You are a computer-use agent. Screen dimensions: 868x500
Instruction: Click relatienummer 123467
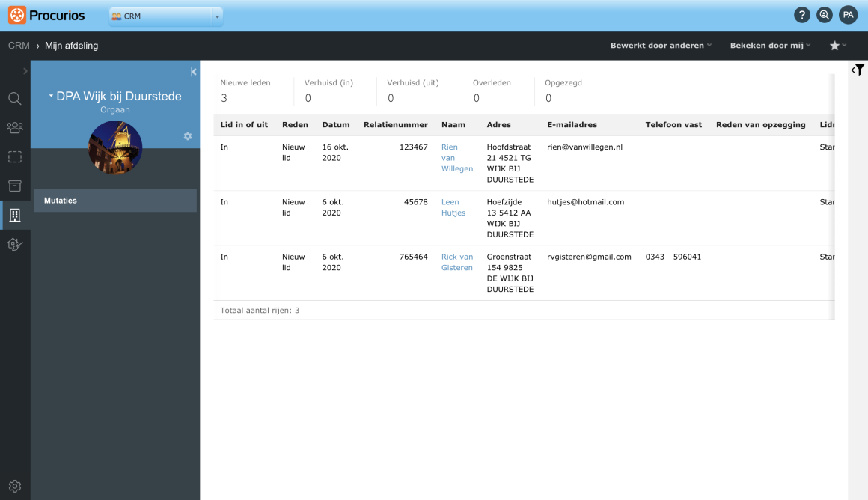(x=414, y=147)
